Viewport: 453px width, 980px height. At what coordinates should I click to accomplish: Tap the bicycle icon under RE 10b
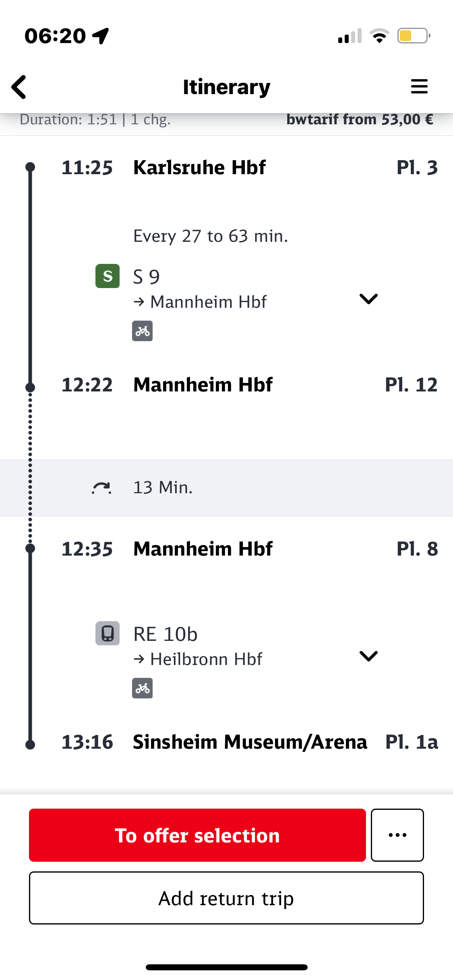coord(142,688)
